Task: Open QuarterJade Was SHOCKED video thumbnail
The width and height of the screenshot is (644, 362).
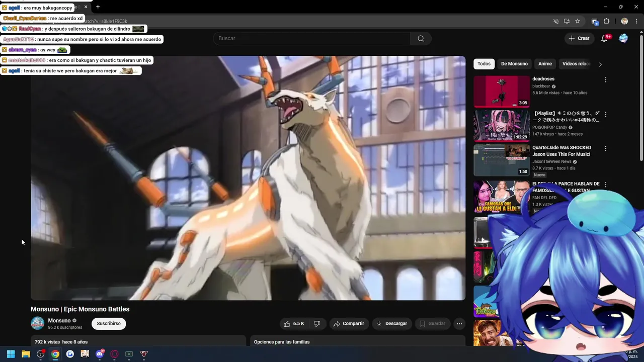Action: [x=502, y=160]
